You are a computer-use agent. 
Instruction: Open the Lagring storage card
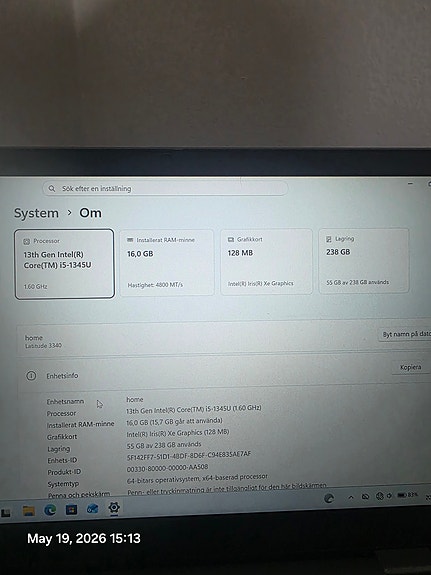pyautogui.click(x=364, y=260)
